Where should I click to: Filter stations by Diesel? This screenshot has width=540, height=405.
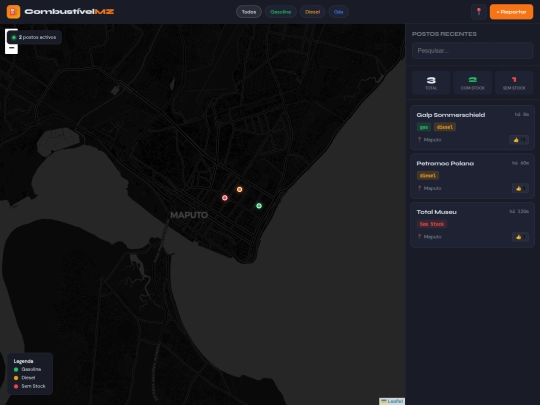[312, 12]
